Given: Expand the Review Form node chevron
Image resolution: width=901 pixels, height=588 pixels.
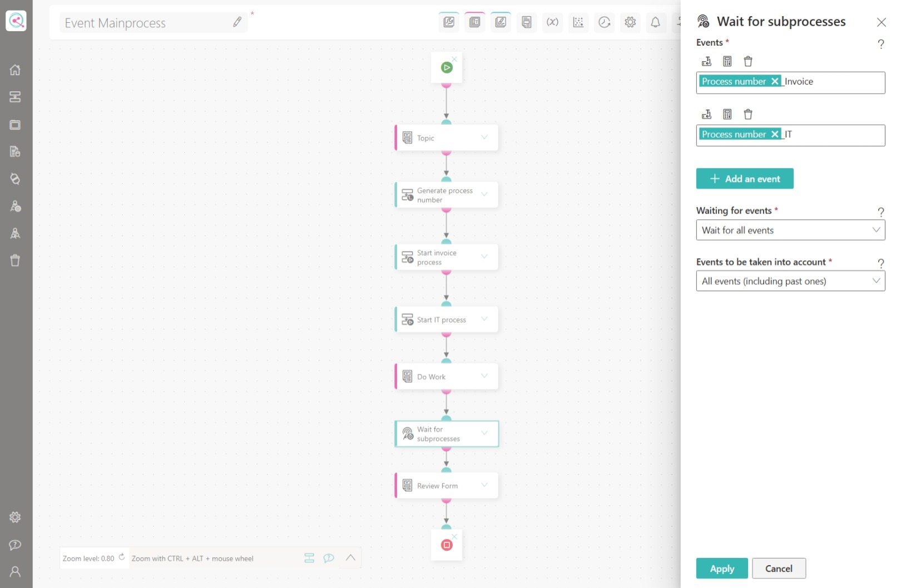Looking at the screenshot, I should click(x=484, y=485).
